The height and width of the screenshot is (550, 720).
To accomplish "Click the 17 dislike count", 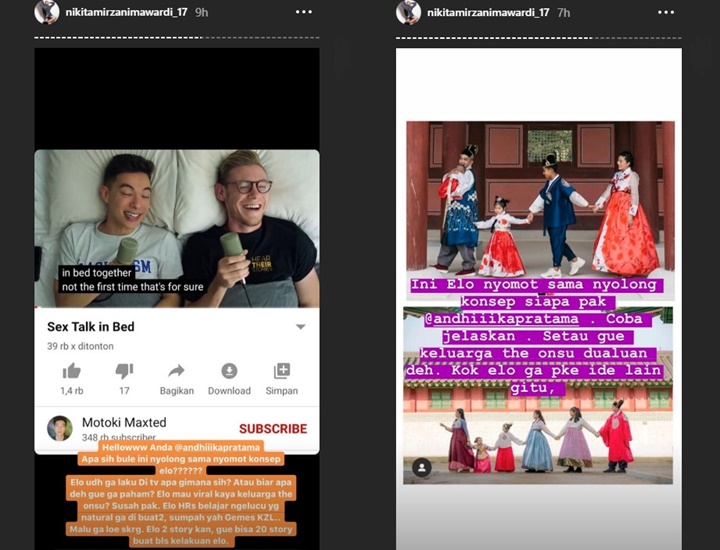I will pos(124,391).
